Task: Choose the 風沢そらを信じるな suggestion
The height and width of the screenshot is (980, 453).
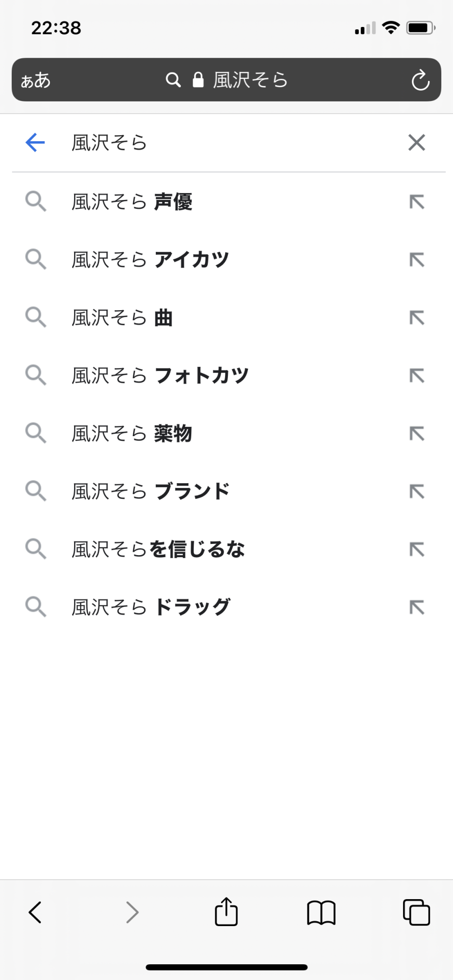Action: coord(158,549)
